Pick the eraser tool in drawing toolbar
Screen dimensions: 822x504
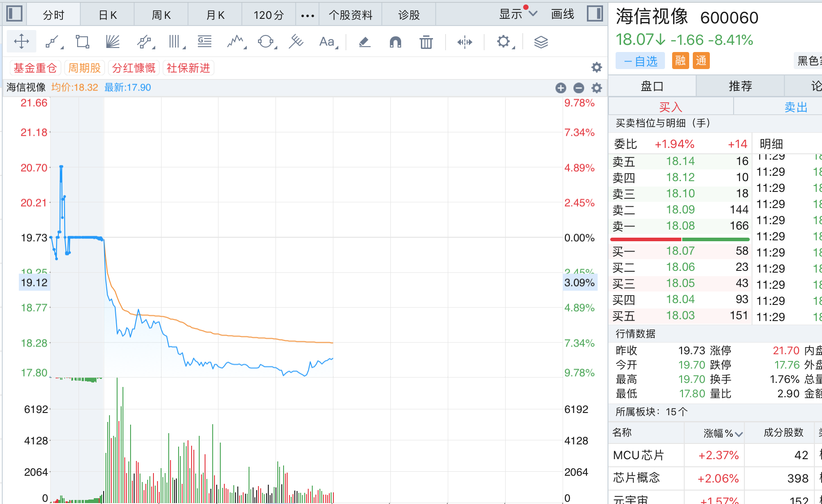click(x=364, y=42)
